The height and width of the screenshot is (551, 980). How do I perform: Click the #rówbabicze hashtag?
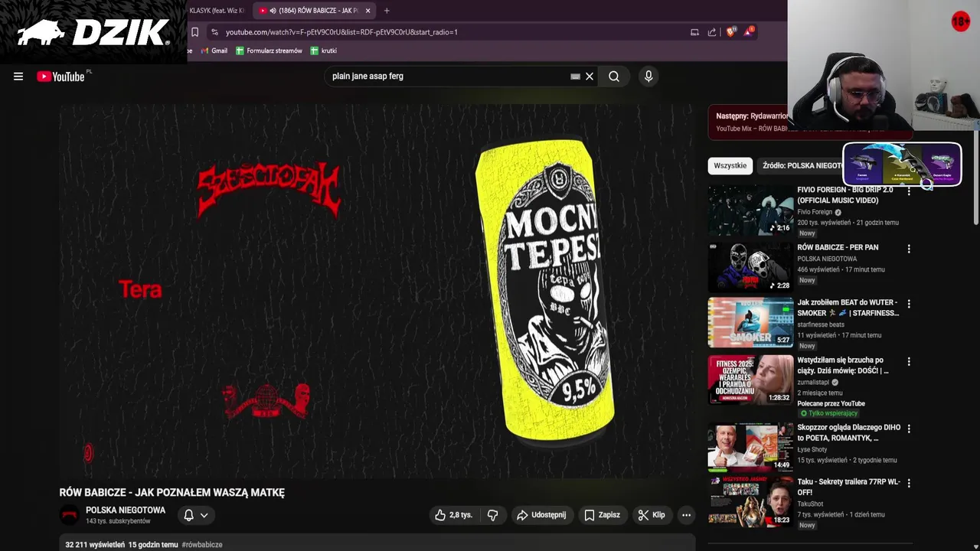tap(202, 545)
